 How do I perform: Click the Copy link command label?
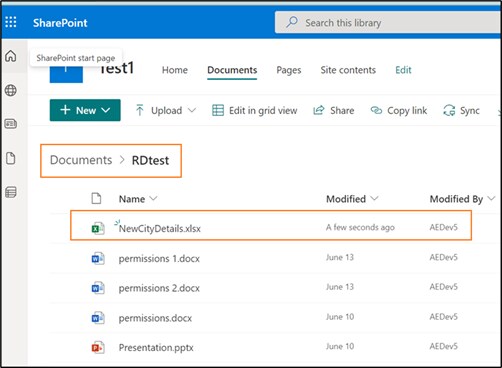pos(407,110)
